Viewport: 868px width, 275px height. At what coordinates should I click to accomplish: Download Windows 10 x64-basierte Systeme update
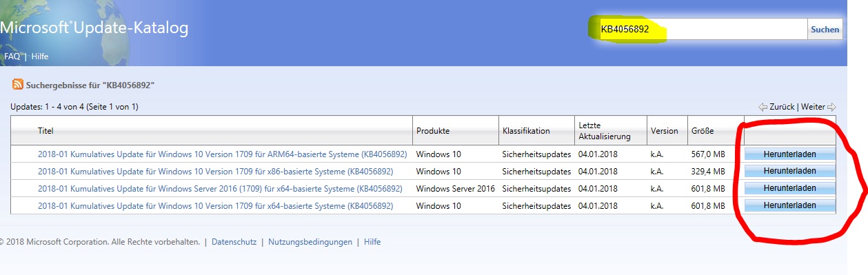tap(789, 205)
